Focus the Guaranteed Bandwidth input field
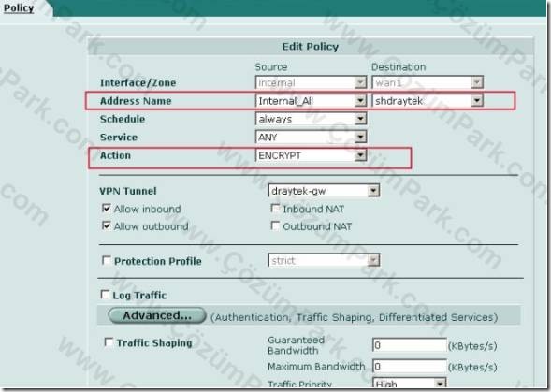Viewport: 551px width, 392px height. pyautogui.click(x=409, y=345)
